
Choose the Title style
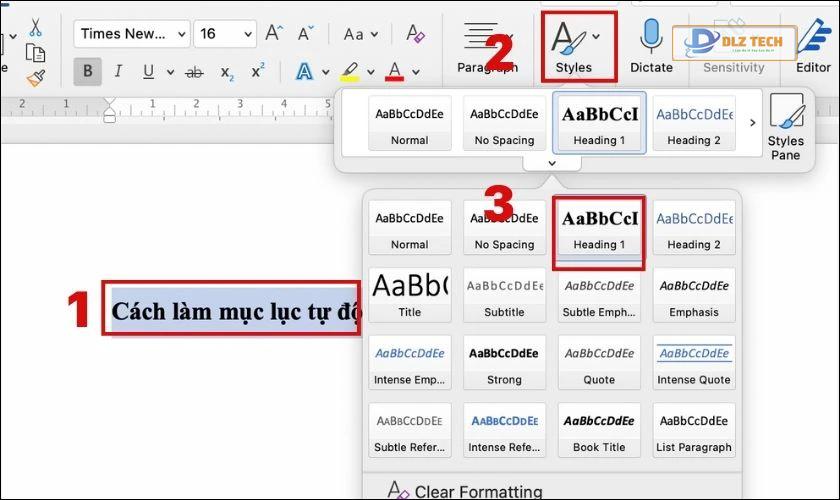point(409,295)
